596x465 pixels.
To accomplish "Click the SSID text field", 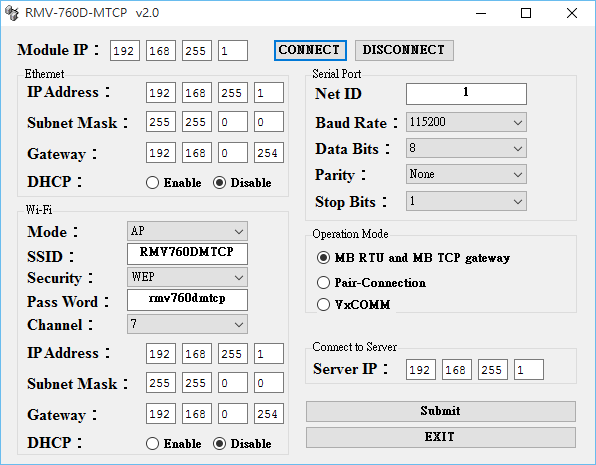I will [x=187, y=254].
